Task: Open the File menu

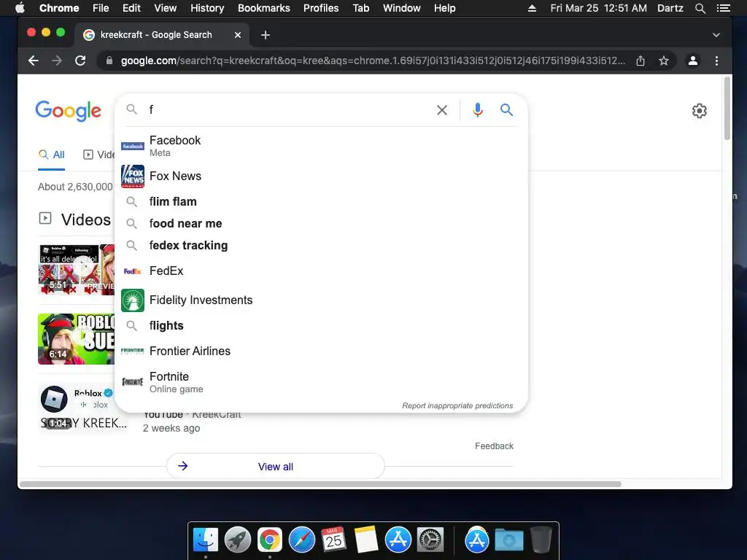Action: click(101, 8)
